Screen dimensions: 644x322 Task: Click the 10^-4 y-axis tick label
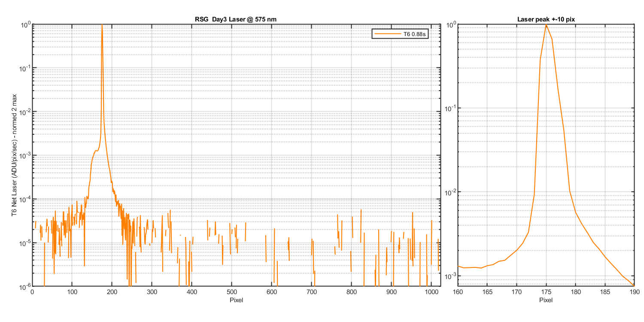(24, 199)
